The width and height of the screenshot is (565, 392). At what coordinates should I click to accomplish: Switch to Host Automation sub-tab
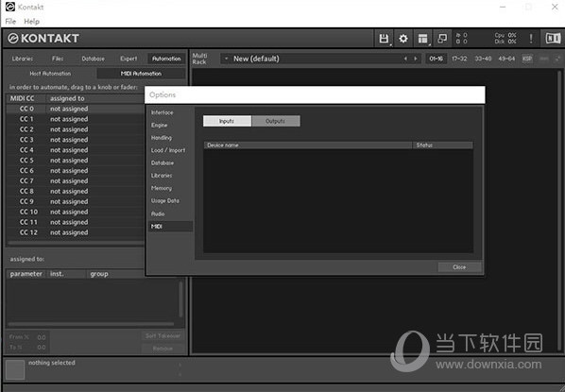(50, 74)
